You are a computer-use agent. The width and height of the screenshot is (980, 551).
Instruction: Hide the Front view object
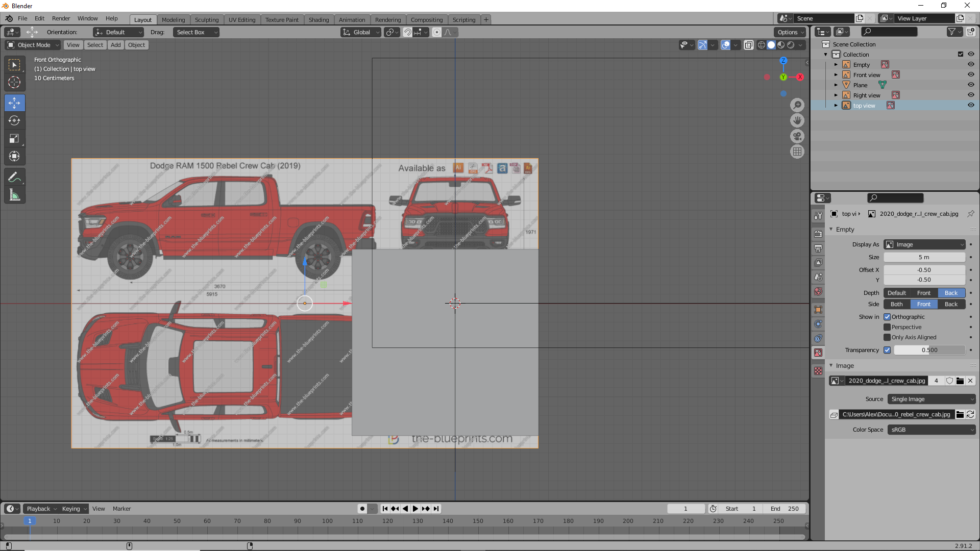(x=971, y=74)
